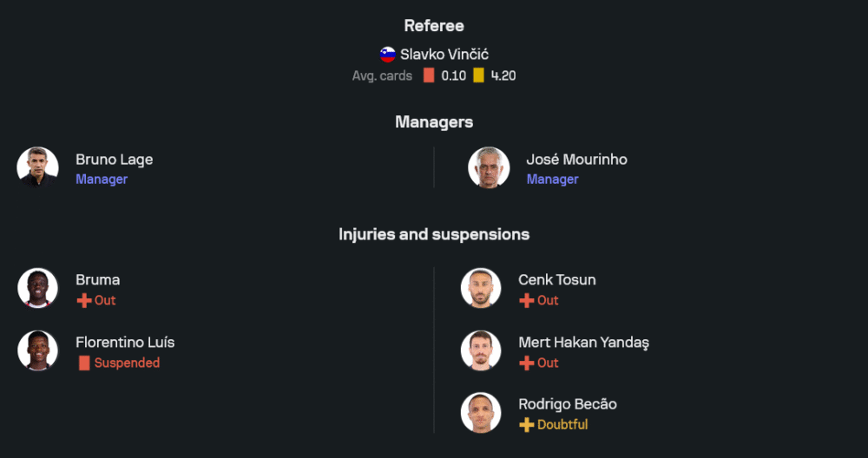The image size is (868, 458).
Task: Click Mert Hakan Yandaş's avatar
Action: [x=481, y=350]
